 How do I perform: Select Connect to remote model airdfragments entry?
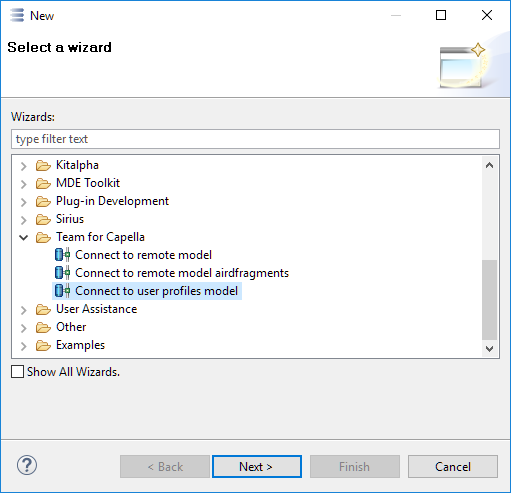[182, 273]
